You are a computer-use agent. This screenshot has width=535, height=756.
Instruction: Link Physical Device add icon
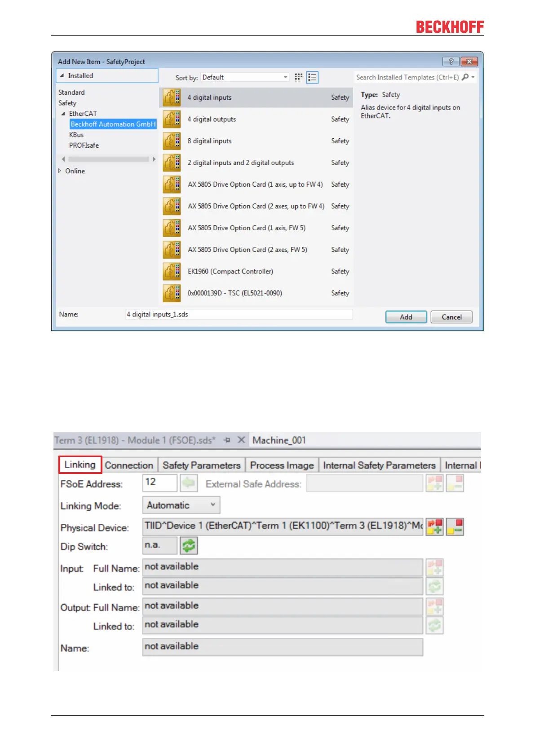pyautogui.click(x=434, y=527)
